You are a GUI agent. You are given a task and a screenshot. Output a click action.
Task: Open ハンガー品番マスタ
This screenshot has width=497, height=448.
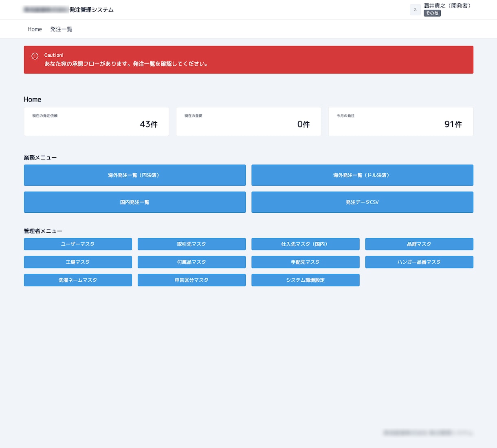(419, 262)
